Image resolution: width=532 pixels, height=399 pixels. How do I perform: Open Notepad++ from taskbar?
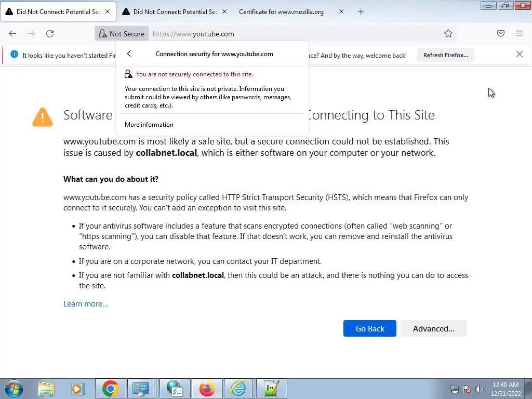[x=271, y=389]
